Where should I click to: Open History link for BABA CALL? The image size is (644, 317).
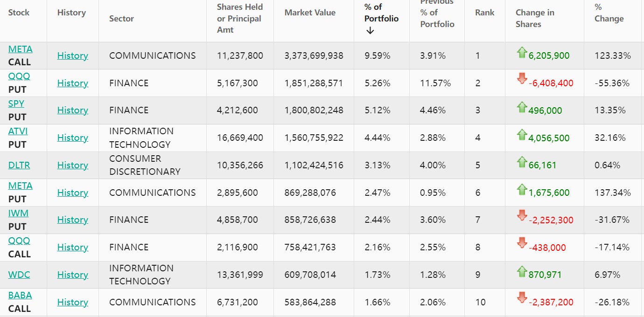[x=72, y=302]
